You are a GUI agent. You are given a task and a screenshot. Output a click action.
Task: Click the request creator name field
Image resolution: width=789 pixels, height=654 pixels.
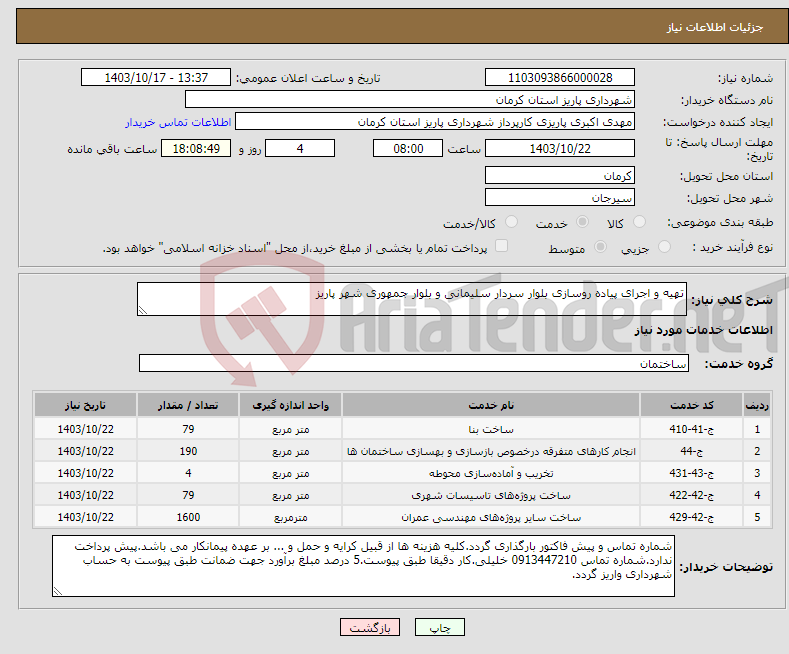[x=435, y=122]
